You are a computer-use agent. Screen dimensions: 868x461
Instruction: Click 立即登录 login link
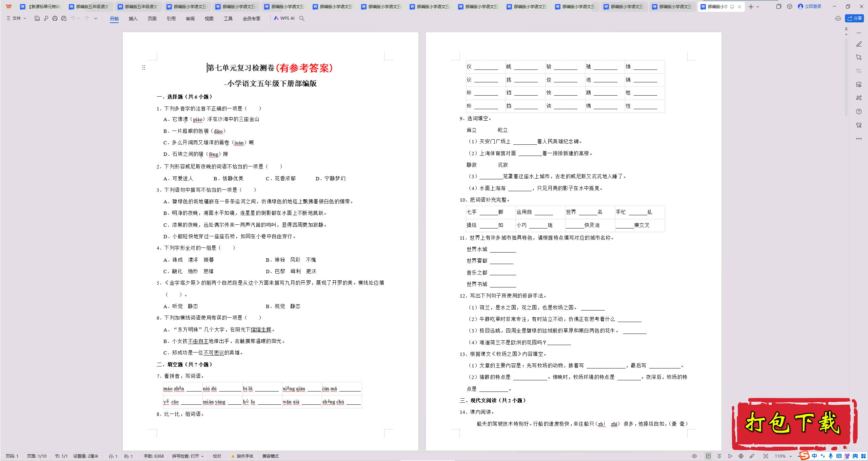click(810, 6)
